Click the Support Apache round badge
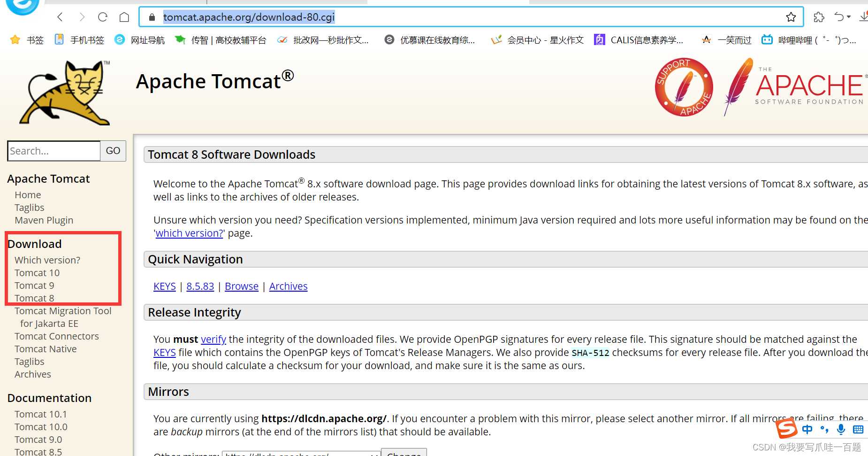This screenshot has width=868, height=456. tap(684, 87)
